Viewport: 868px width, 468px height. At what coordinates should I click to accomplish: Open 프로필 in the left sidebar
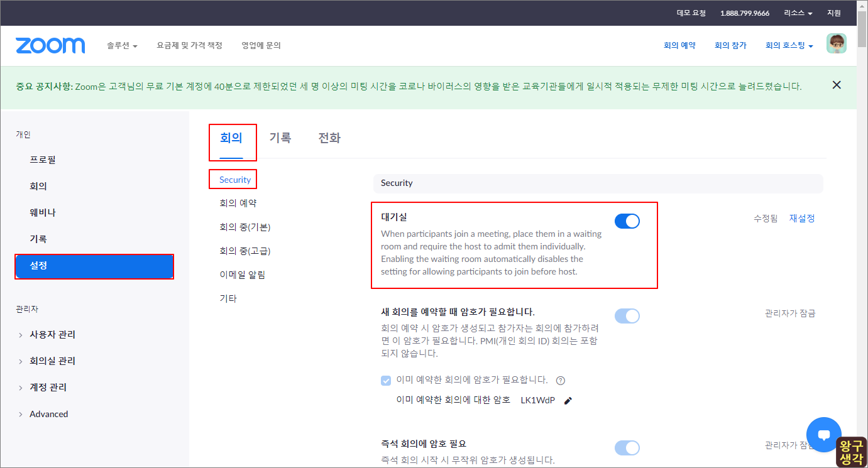(x=43, y=160)
